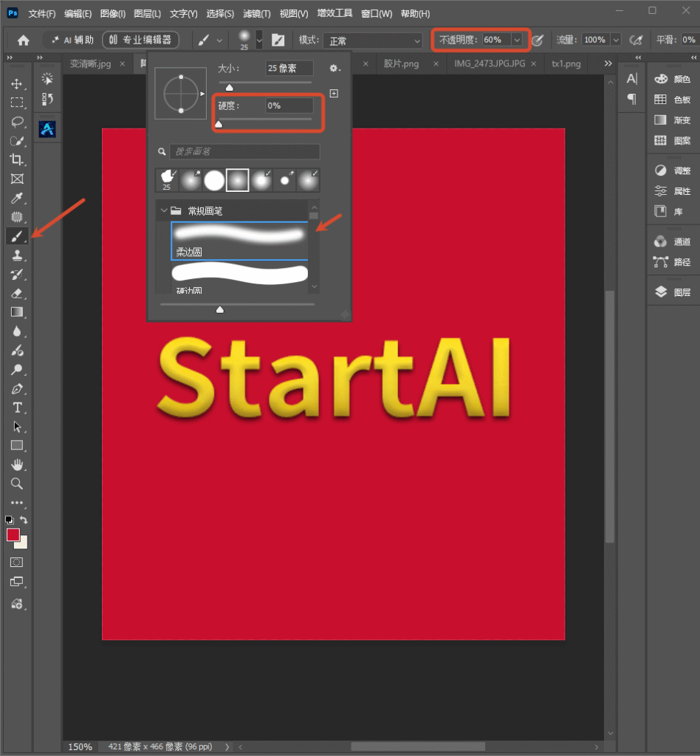Open the 不透明度 opacity dropdown arrow
700x756 pixels.
[x=517, y=40]
